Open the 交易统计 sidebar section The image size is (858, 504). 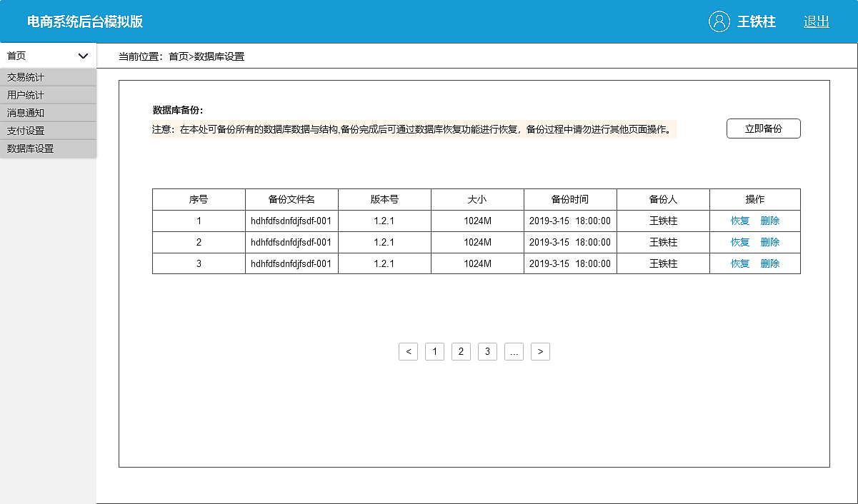pos(25,77)
